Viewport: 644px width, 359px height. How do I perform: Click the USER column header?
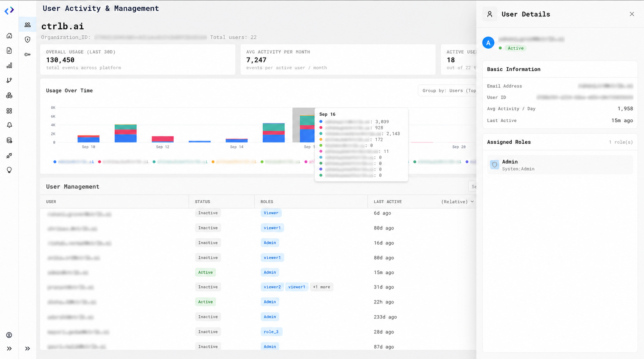(51, 202)
